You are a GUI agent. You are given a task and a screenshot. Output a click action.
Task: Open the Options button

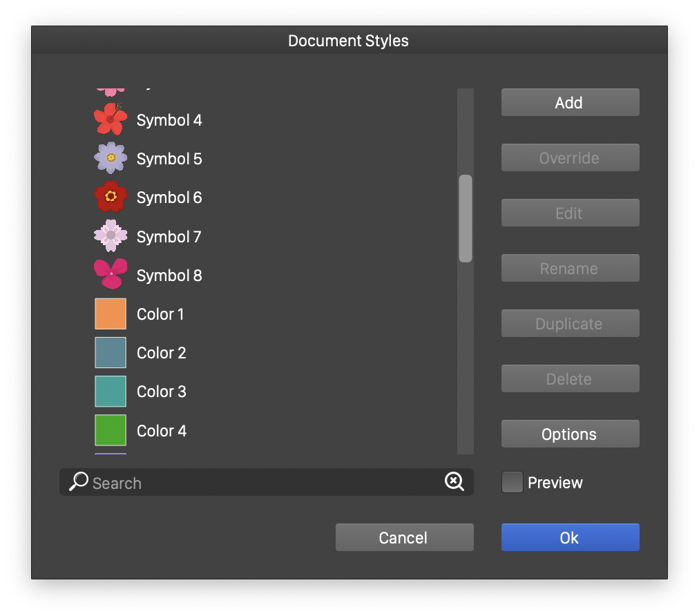(x=570, y=434)
